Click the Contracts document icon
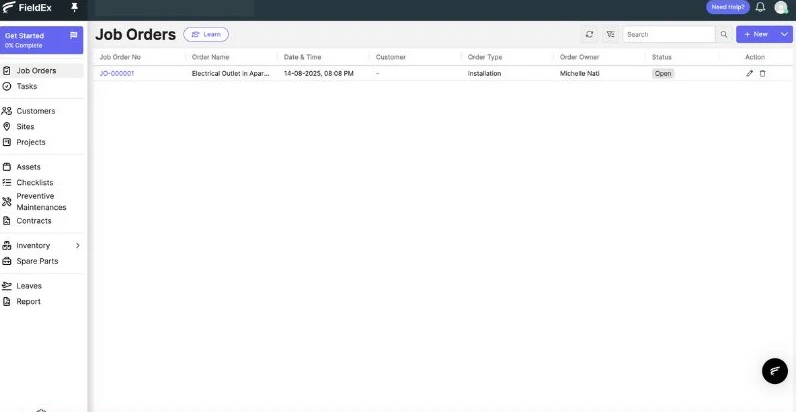The height and width of the screenshot is (412, 796). tap(7, 221)
